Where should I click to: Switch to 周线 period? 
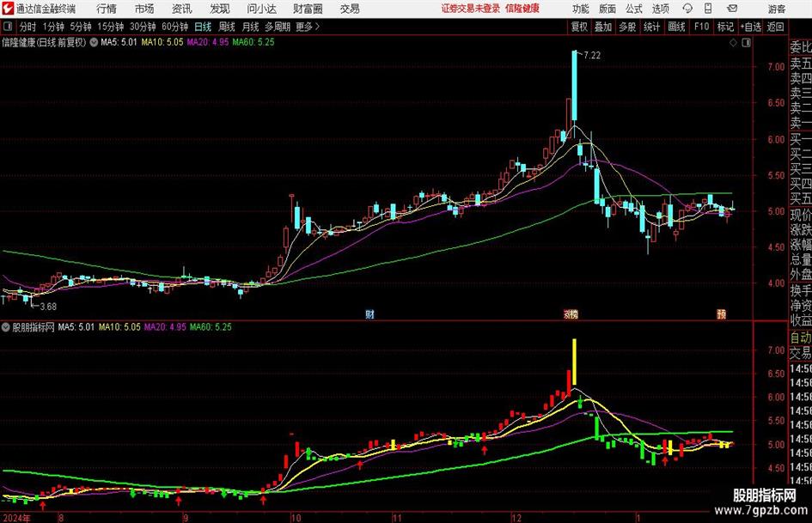[x=226, y=27]
